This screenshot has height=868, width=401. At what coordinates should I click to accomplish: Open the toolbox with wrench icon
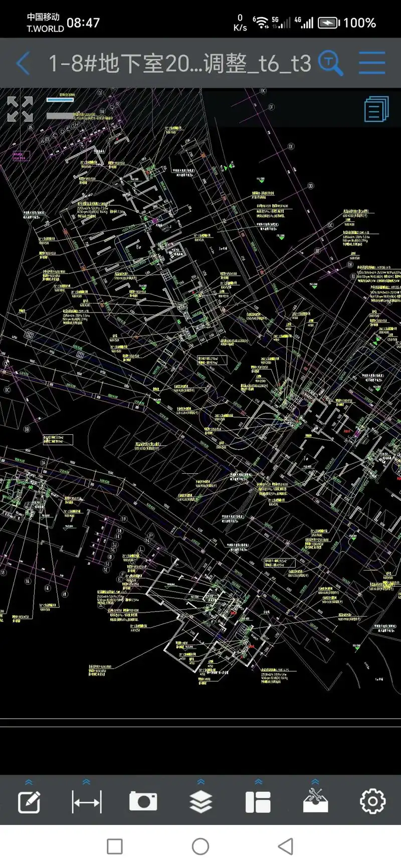coord(315,801)
